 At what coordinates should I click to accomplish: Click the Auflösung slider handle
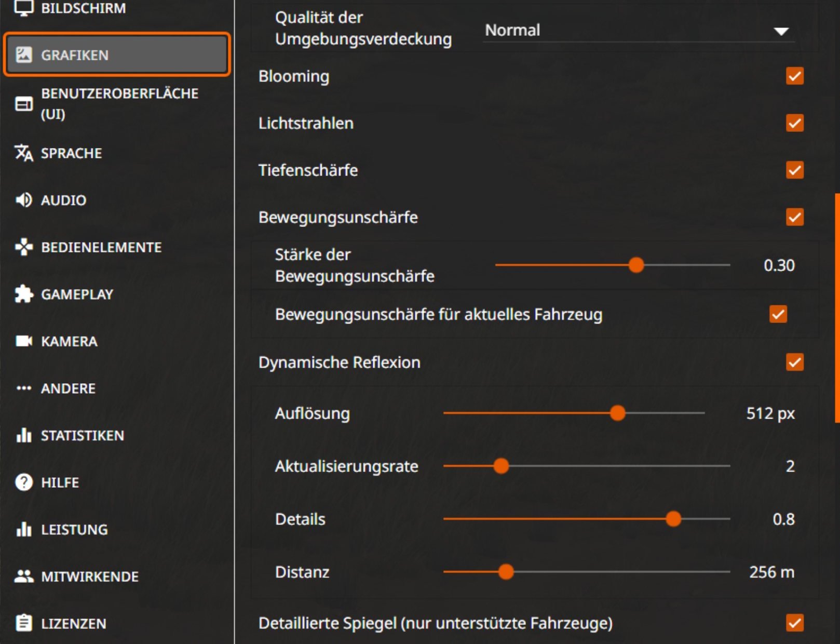coord(617,413)
